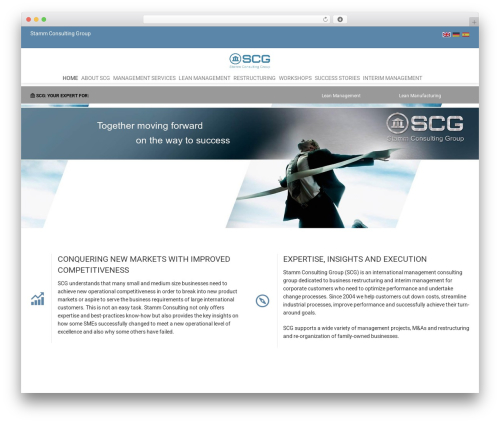
Task: Click Stamm Consulting Group header text
Action: tap(61, 33)
